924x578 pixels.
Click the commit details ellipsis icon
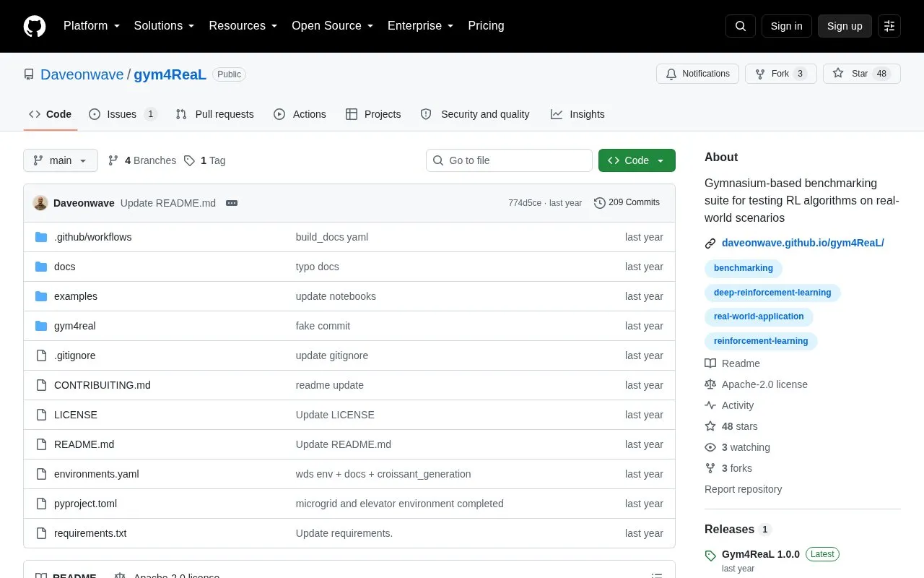(x=232, y=203)
